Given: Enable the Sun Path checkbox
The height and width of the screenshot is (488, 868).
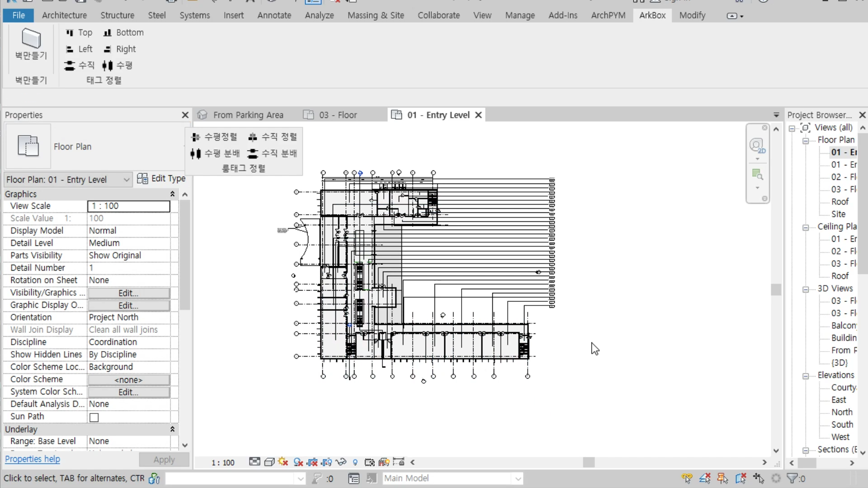Looking at the screenshot, I should tap(94, 418).
